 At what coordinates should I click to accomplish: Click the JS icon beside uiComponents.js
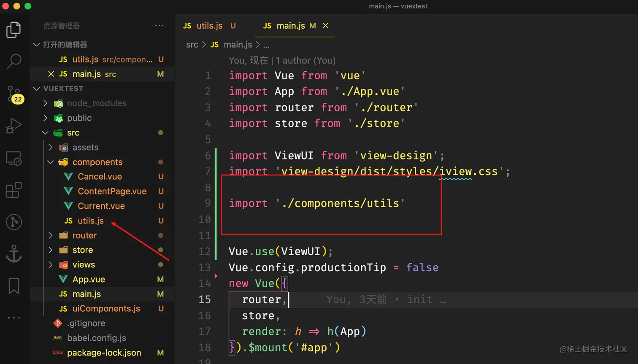63,309
